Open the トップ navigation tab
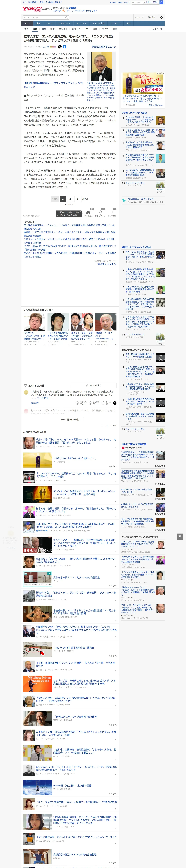This screenshot has height=868, width=186. (x=27, y=24)
